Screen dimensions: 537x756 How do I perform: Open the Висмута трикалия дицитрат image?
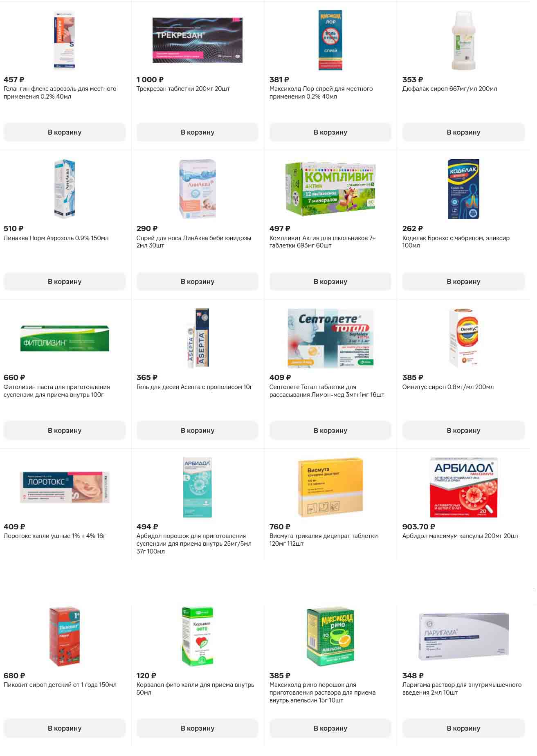point(330,487)
